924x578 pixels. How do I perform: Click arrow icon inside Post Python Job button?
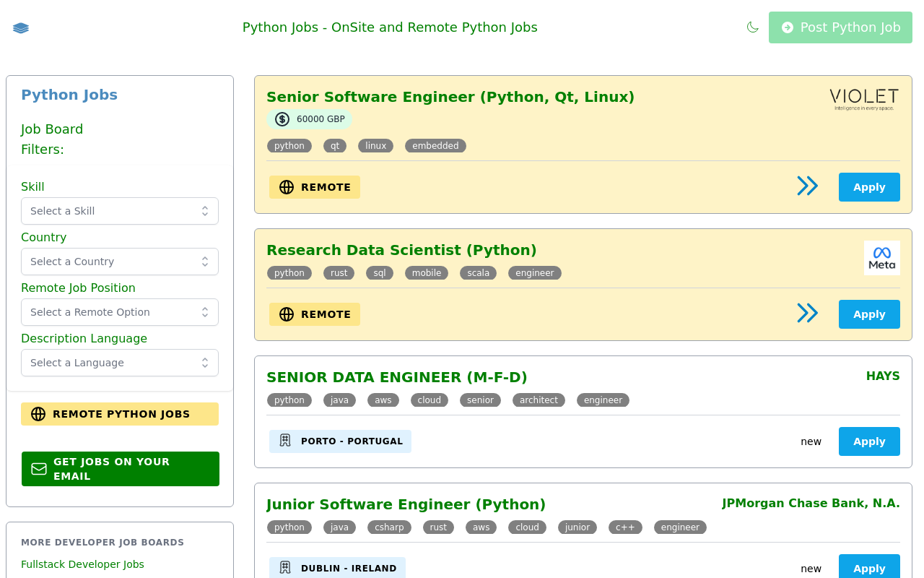coord(788,27)
